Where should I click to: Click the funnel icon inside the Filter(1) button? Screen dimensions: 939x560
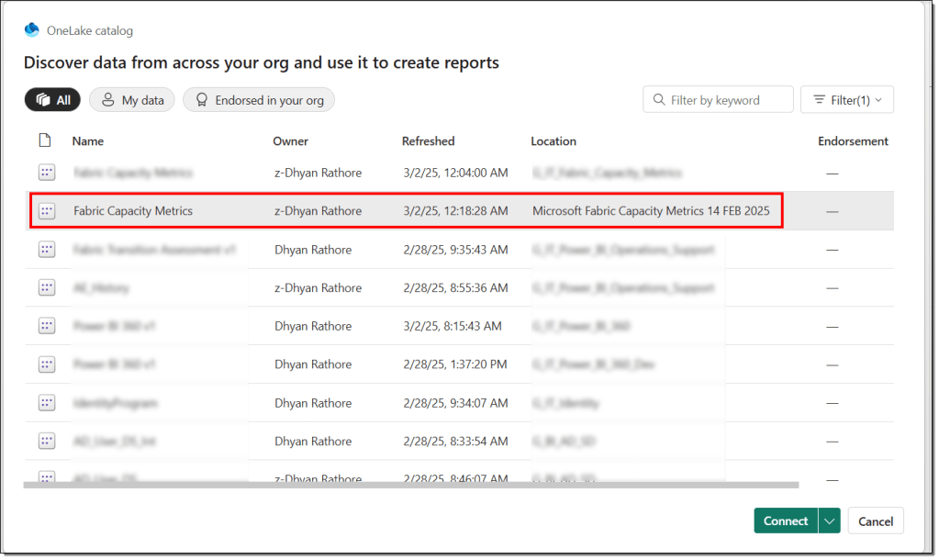point(820,99)
